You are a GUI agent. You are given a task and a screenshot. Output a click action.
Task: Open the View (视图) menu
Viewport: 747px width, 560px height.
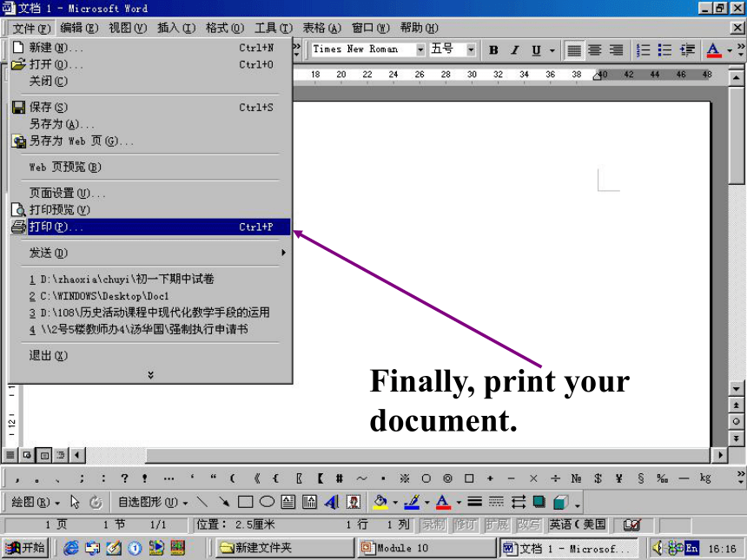128,28
